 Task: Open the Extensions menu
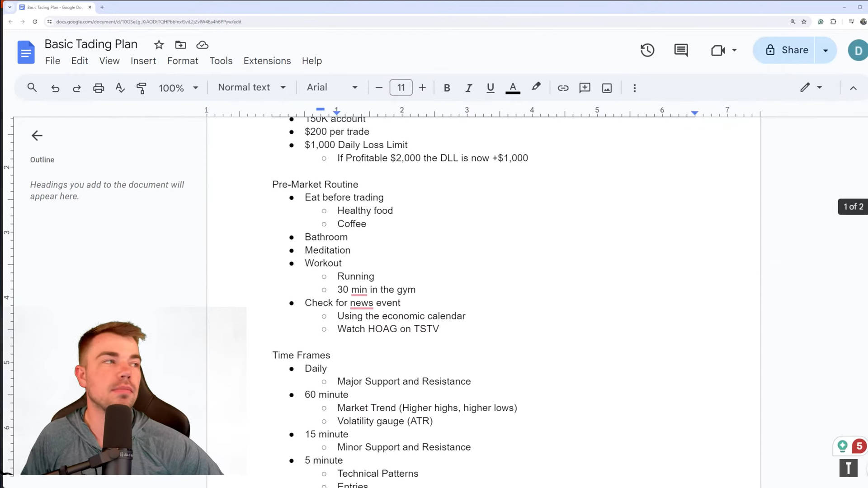pos(267,61)
